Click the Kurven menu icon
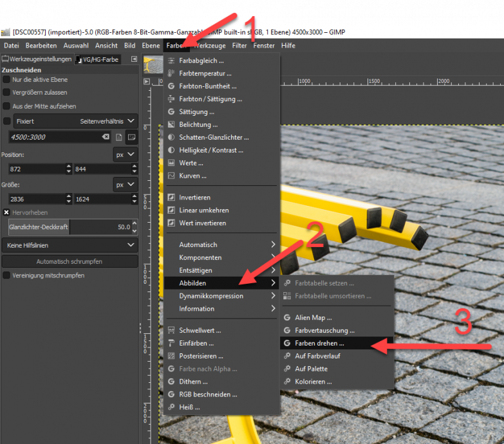504x444 pixels. 171,176
